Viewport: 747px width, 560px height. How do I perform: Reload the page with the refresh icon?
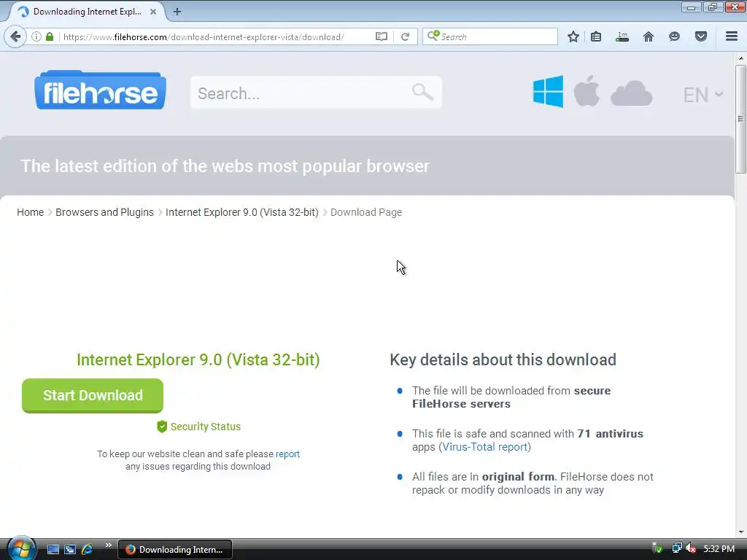coord(405,36)
